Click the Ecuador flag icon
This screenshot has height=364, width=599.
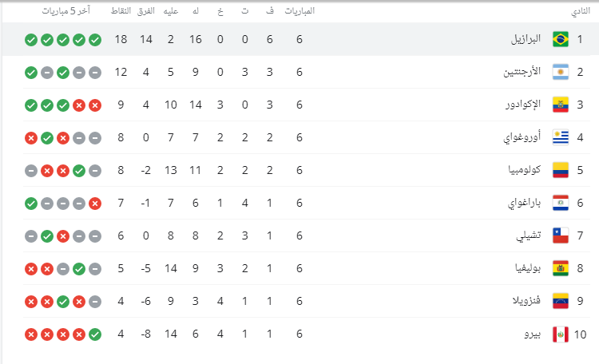tap(560, 105)
